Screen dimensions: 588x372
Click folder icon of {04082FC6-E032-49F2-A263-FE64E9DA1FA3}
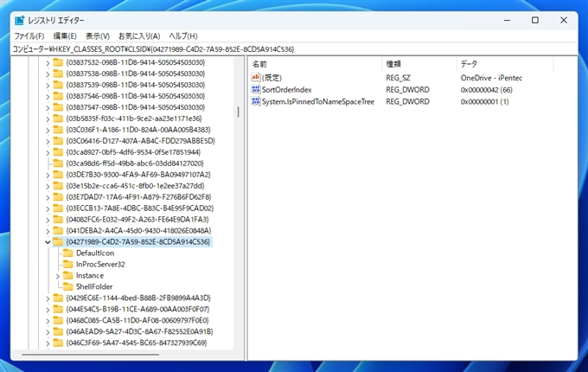tap(58, 220)
